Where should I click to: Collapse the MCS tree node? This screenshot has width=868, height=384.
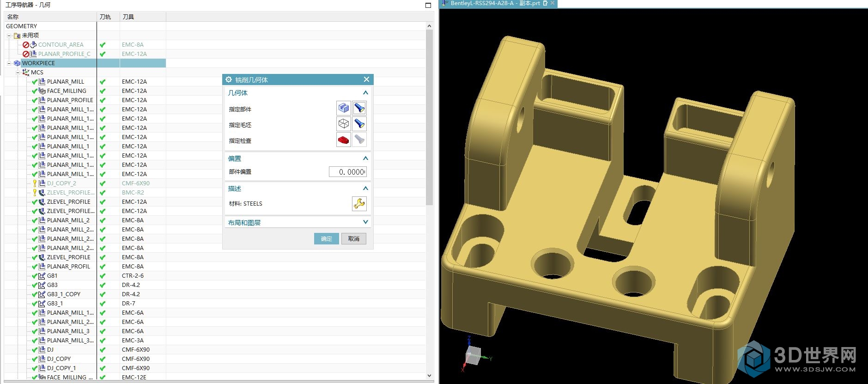point(18,73)
